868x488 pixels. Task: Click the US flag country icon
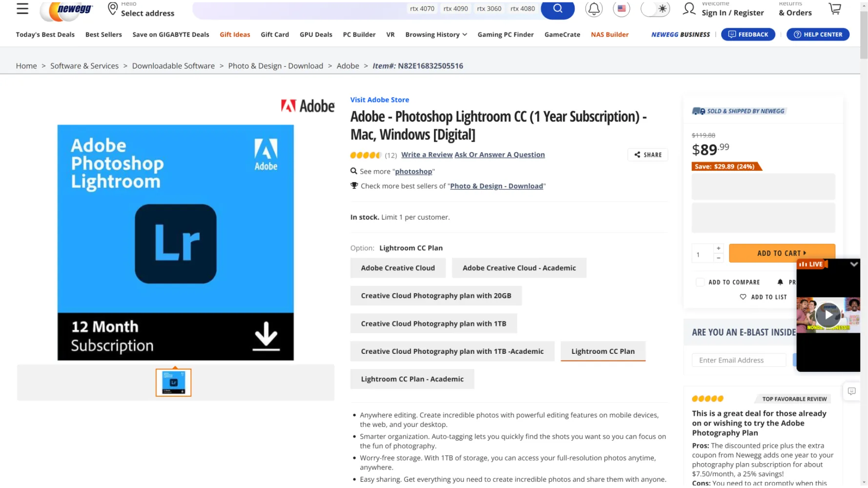click(621, 9)
